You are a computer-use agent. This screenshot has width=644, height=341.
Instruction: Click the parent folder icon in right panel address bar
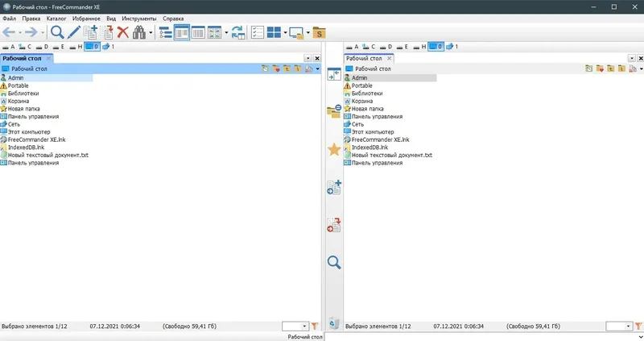(611, 69)
